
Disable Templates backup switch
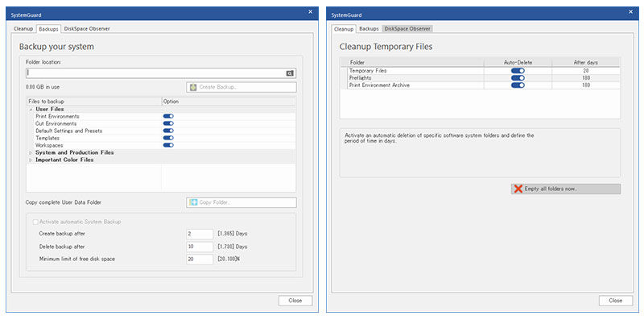tap(168, 138)
